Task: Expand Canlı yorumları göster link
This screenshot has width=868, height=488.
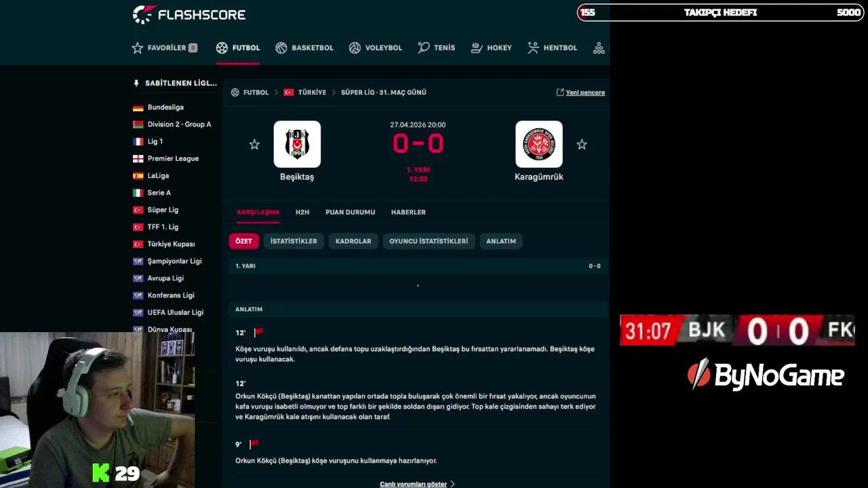Action: click(x=417, y=484)
